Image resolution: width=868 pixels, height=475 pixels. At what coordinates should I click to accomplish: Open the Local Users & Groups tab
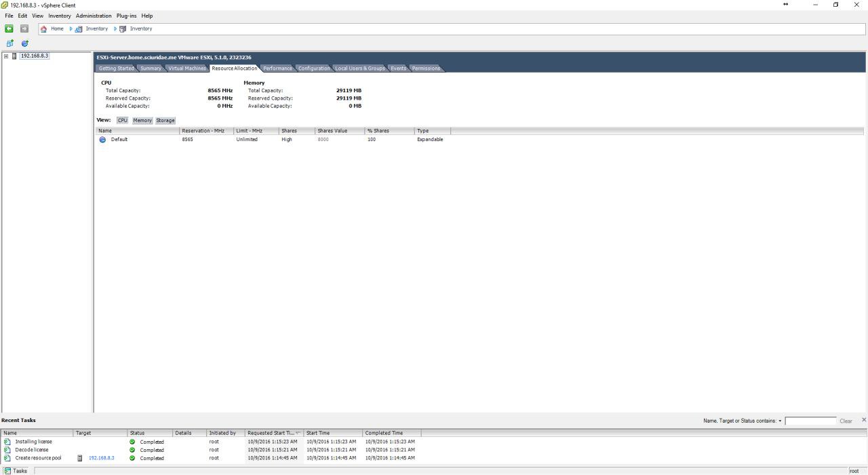tap(360, 68)
